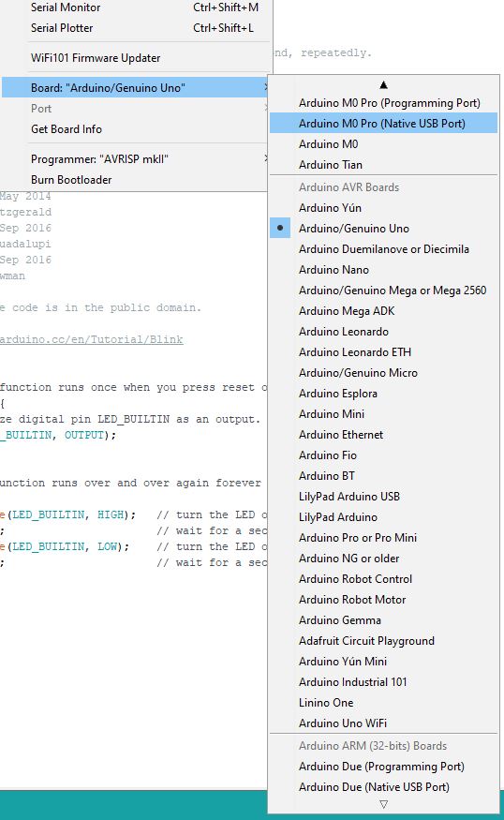504x820 pixels.
Task: Select Arduino Nano board
Action: pyautogui.click(x=383, y=269)
